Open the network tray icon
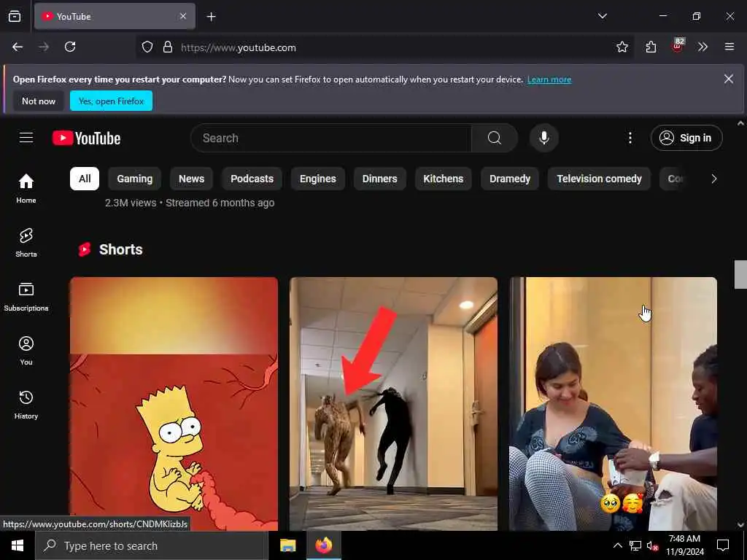The height and width of the screenshot is (560, 747). click(635, 545)
